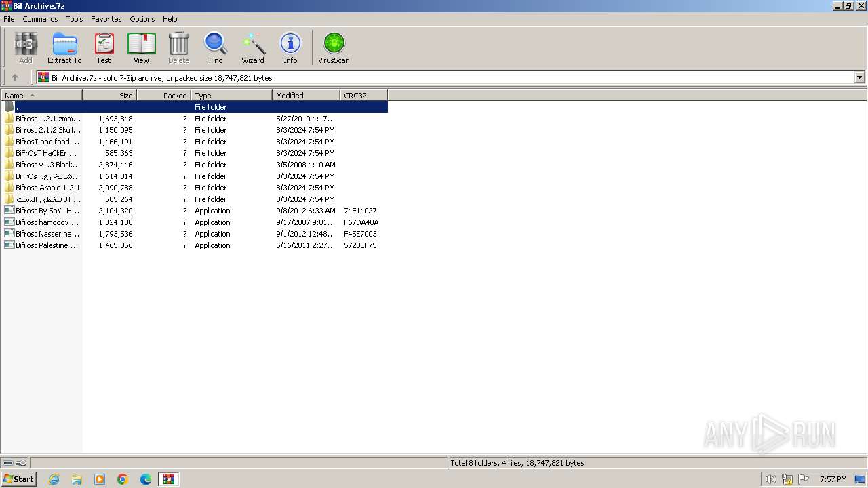Viewport: 868px width, 488px height.
Task: Click the Add toolbar icon
Action: tap(26, 48)
